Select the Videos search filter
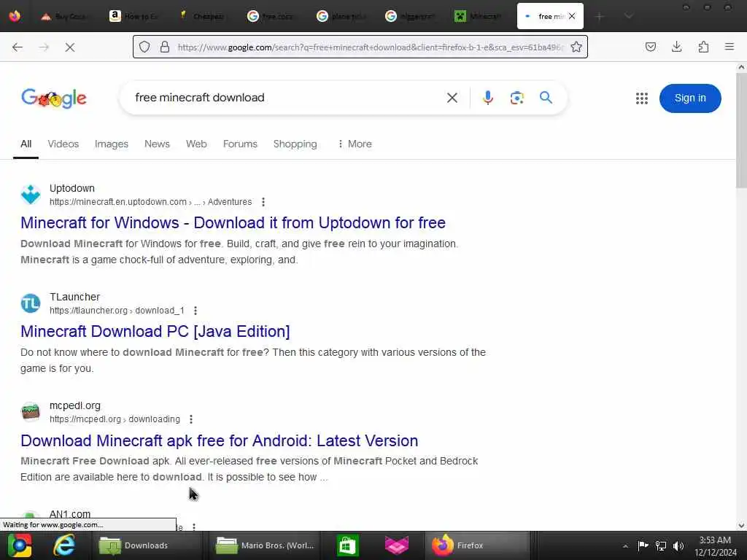The width and height of the screenshot is (747, 560). click(x=63, y=144)
